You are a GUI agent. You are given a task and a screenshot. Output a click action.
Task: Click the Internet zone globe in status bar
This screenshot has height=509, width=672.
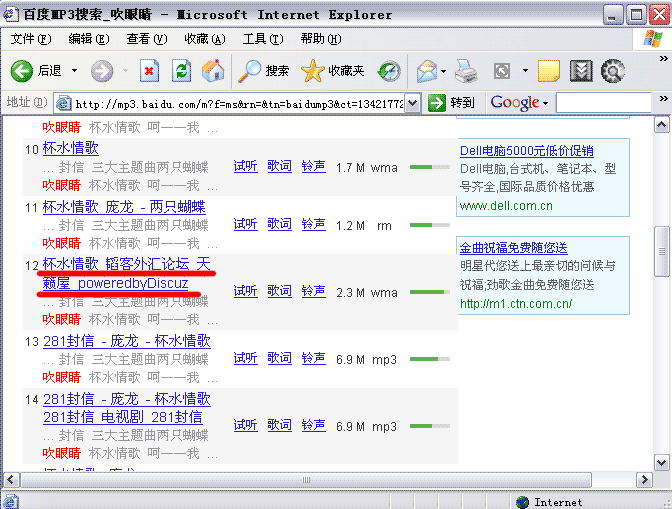(522, 502)
